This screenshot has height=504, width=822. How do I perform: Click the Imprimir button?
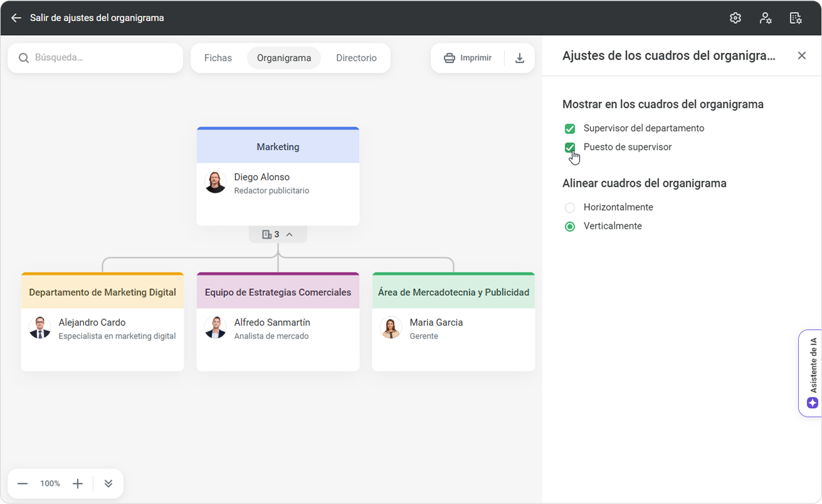tap(468, 58)
